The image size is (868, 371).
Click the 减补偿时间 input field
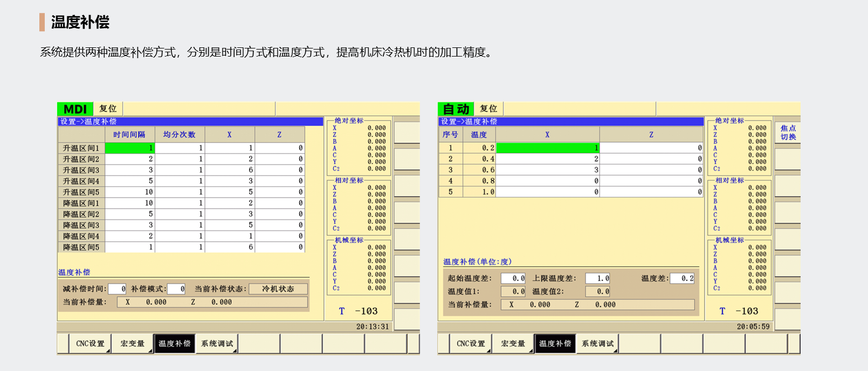pyautogui.click(x=117, y=289)
